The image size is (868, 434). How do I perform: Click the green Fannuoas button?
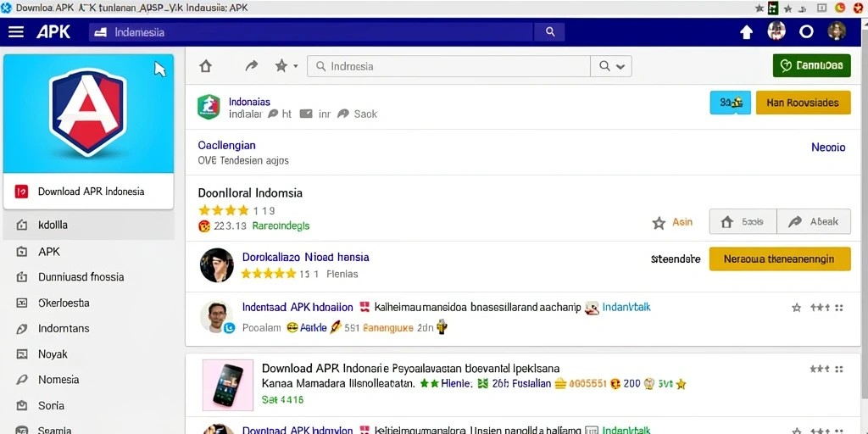click(x=811, y=66)
